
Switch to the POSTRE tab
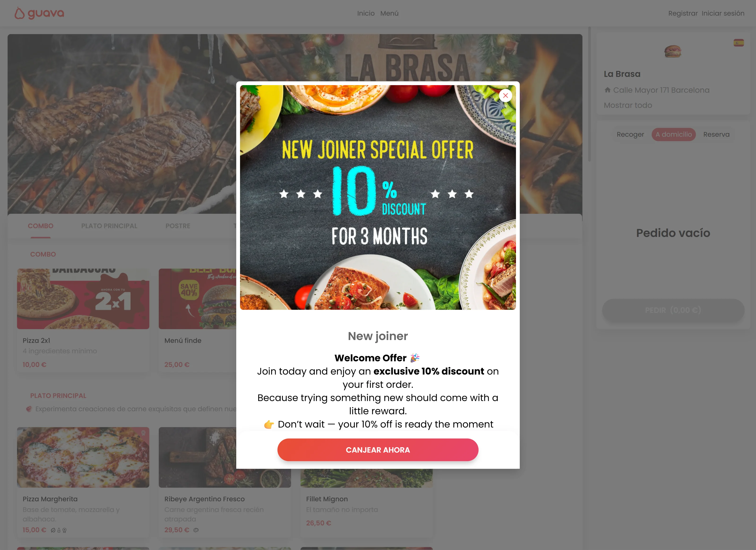[178, 226]
